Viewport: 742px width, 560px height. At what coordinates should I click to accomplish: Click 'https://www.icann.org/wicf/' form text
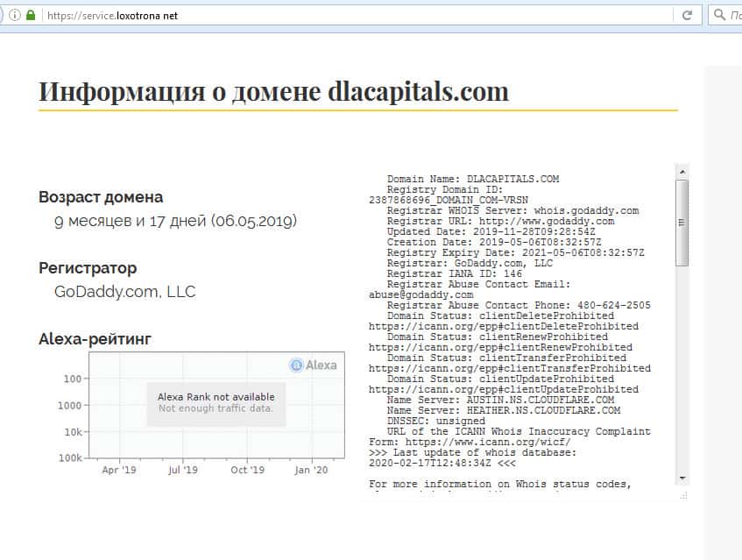tap(488, 443)
